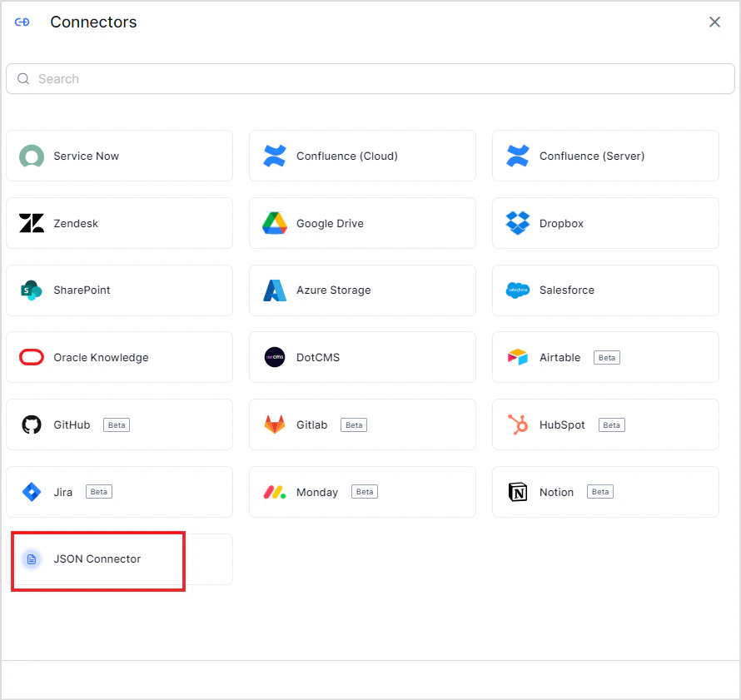Click the Beta badge next to Monday
The height and width of the screenshot is (700, 741).
pyautogui.click(x=365, y=492)
